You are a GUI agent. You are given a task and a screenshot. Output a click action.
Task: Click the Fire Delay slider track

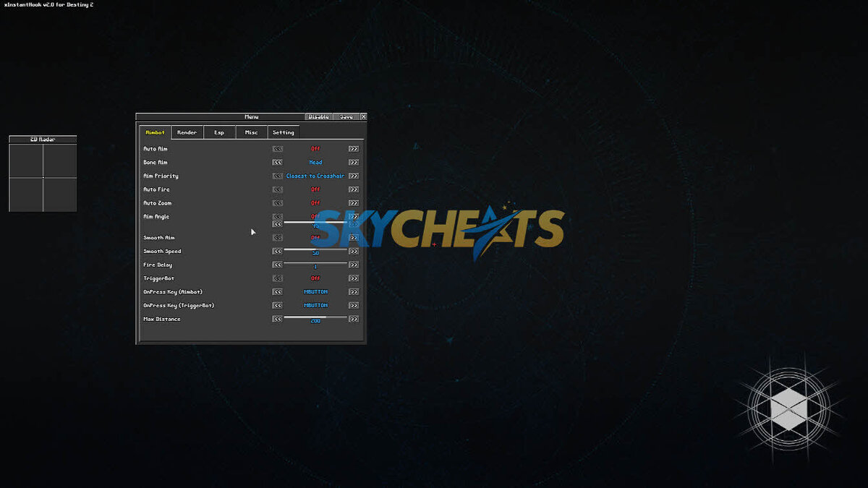pyautogui.click(x=315, y=263)
